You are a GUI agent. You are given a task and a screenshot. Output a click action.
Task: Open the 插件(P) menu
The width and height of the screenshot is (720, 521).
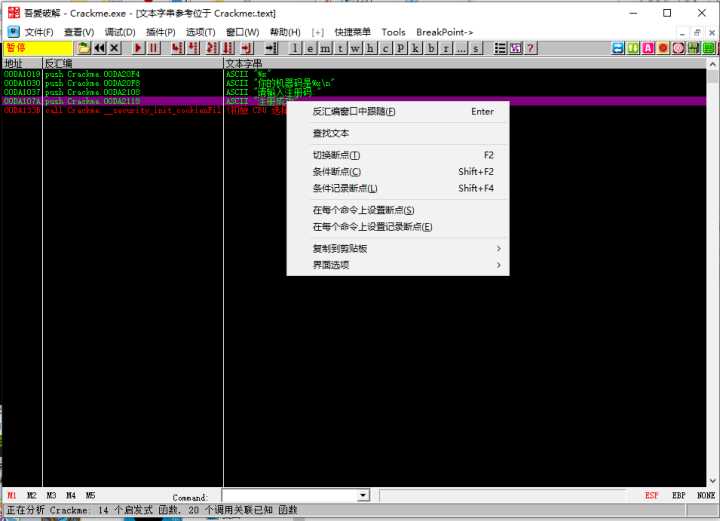point(161,32)
